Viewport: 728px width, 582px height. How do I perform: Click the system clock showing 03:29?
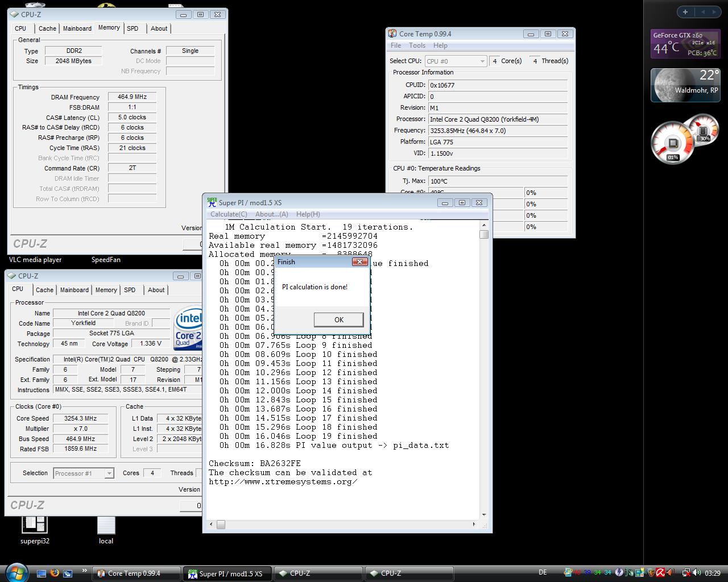click(712, 573)
